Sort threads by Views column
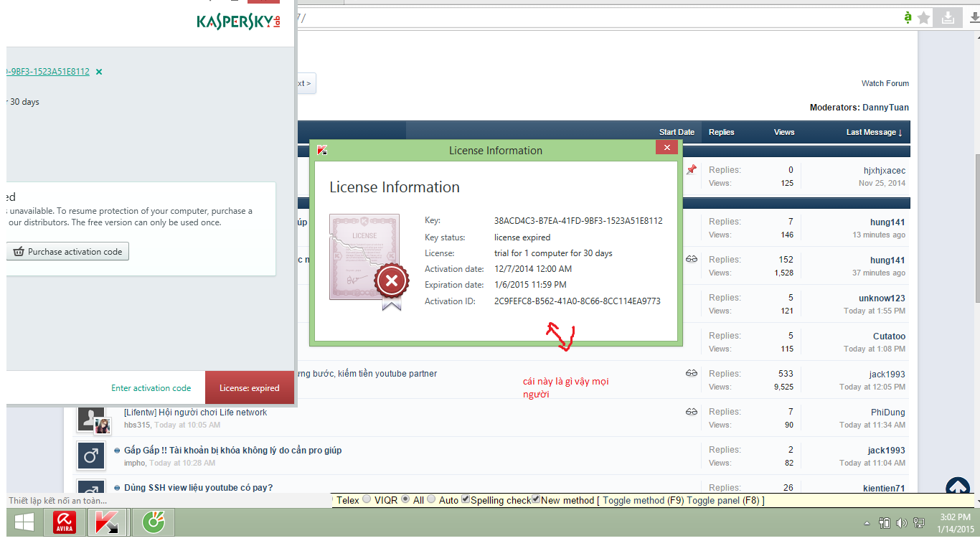Viewport: 980px width, 551px height. (784, 132)
